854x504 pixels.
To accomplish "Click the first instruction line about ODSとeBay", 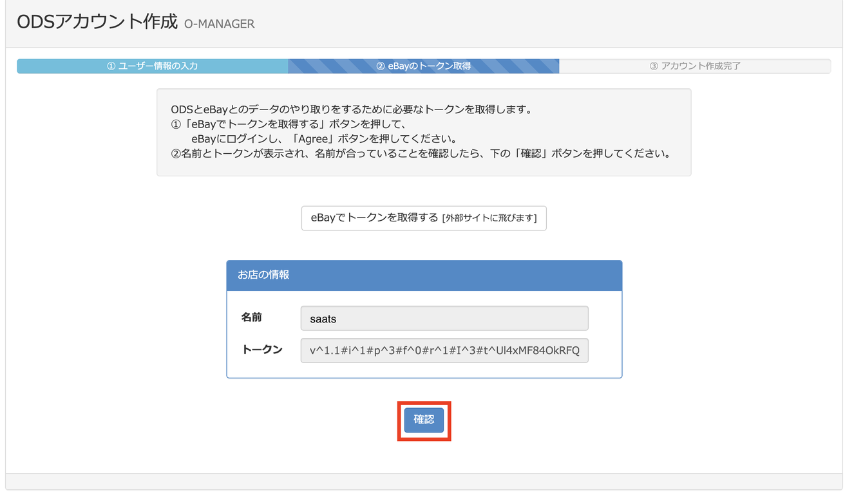I will [351, 109].
